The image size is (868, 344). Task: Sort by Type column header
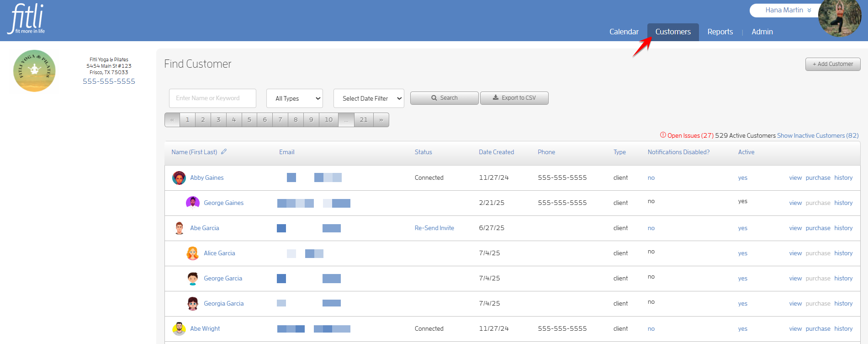619,152
